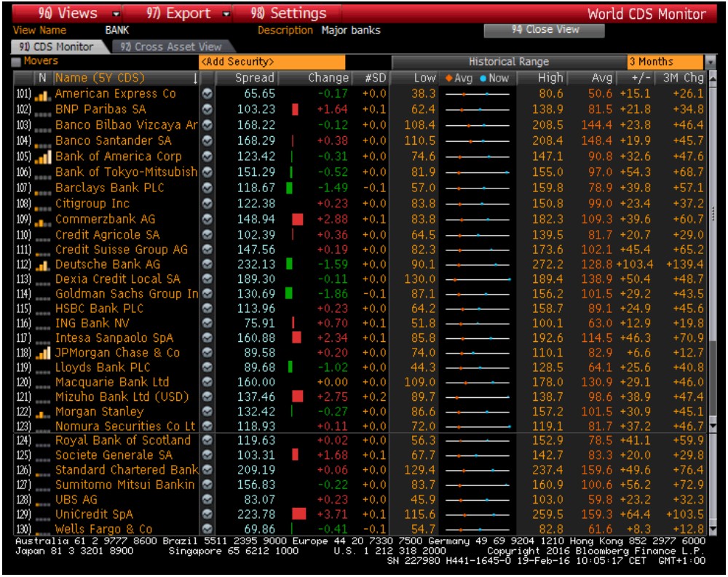Select Goldman Sachs Group row name
This screenshot has width=728, height=577.
click(126, 294)
